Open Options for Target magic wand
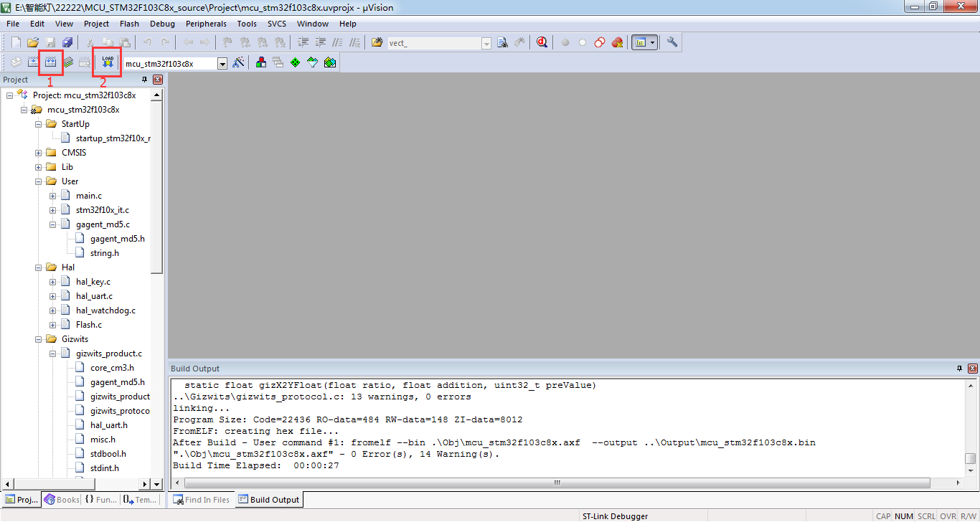Image resolution: width=980 pixels, height=522 pixels. [x=239, y=63]
